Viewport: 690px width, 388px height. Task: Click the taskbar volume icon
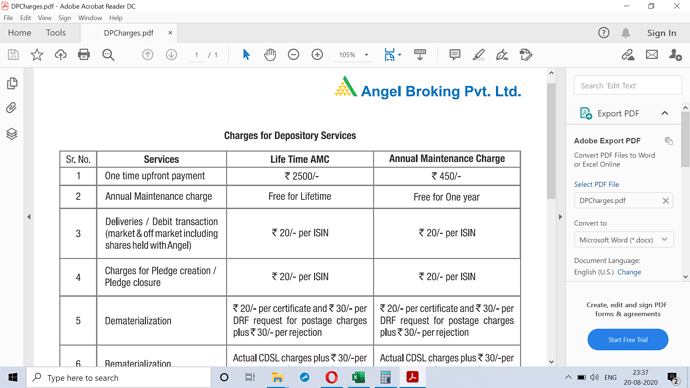pos(595,377)
